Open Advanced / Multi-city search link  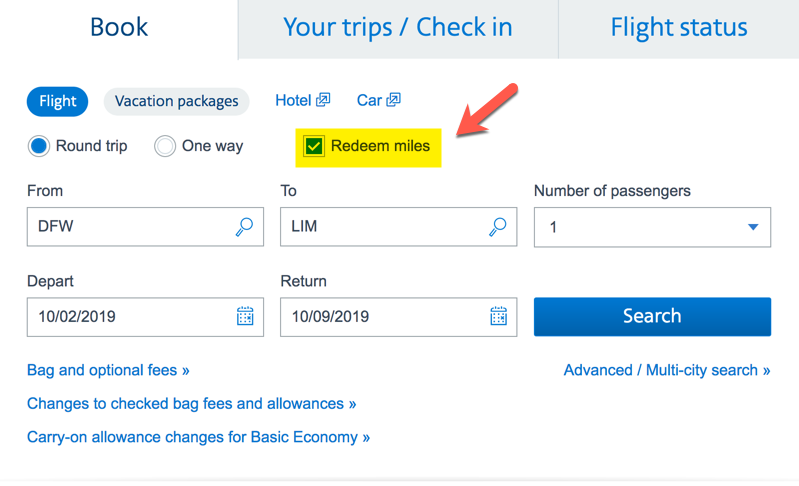click(x=667, y=370)
